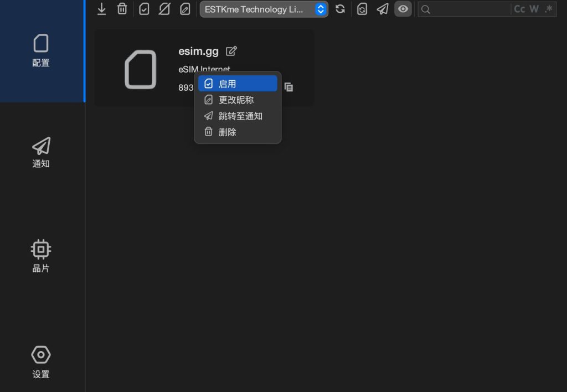Click the trash delete icon in toolbar
567x392 pixels.
coord(122,9)
